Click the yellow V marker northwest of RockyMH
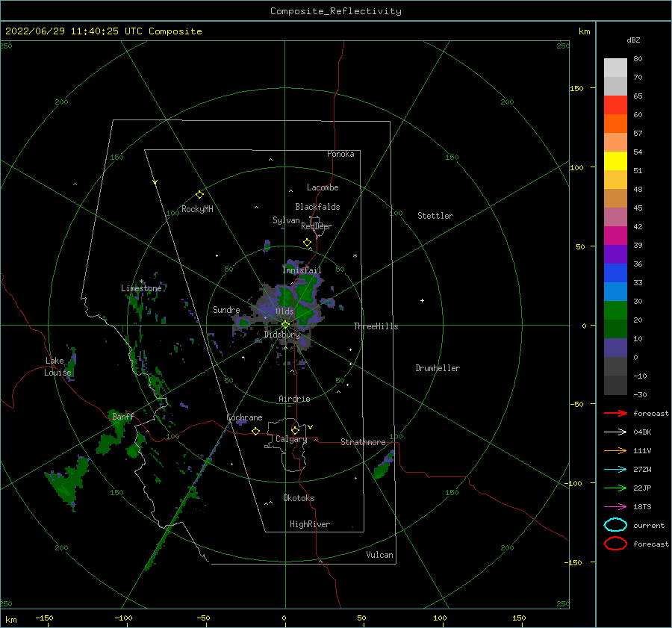Image resolution: width=672 pixels, height=628 pixels. pos(155,182)
